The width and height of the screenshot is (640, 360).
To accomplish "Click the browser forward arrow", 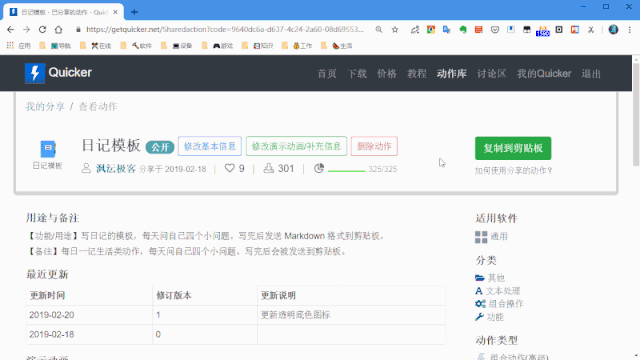I will point(27,29).
